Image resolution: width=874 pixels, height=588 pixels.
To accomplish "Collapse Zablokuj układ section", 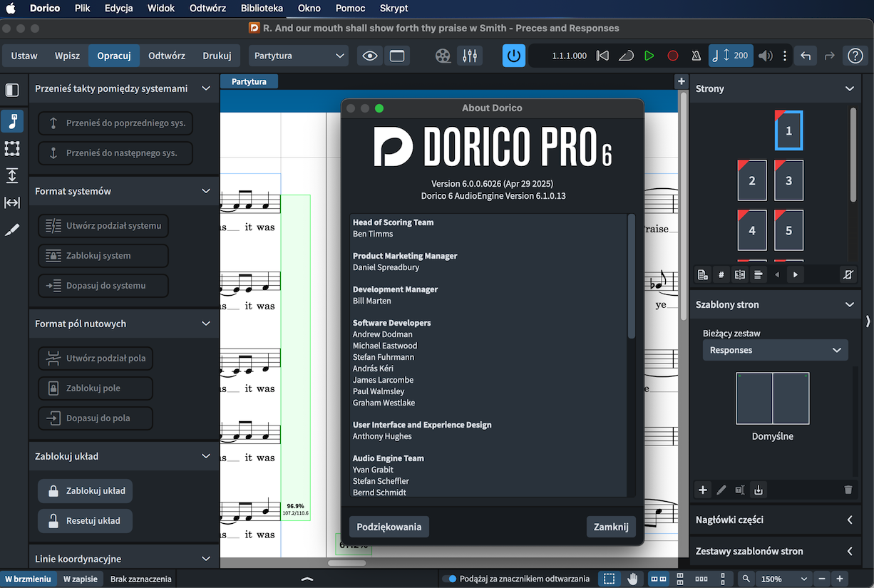I will pyautogui.click(x=206, y=456).
